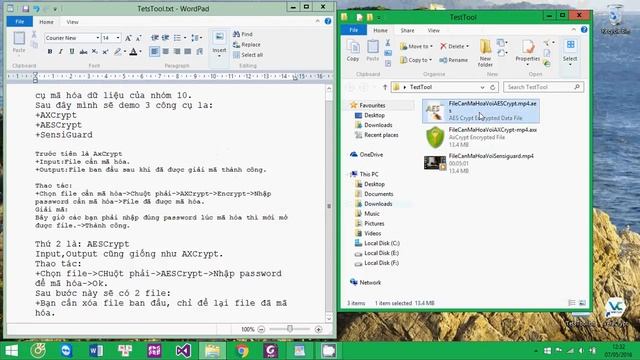Viewport: 640px width, 360px height.
Task: Click Up arrow in Explorer navigation
Action: [384, 87]
